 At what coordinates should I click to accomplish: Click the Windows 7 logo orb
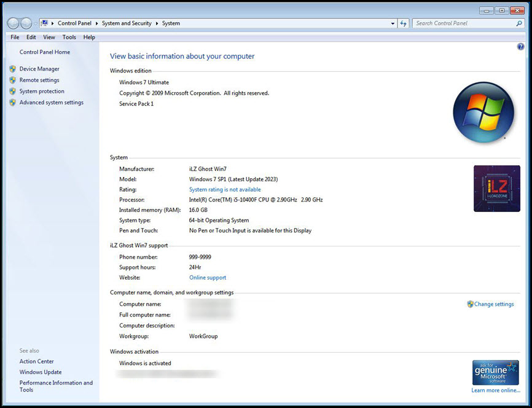[x=483, y=112]
